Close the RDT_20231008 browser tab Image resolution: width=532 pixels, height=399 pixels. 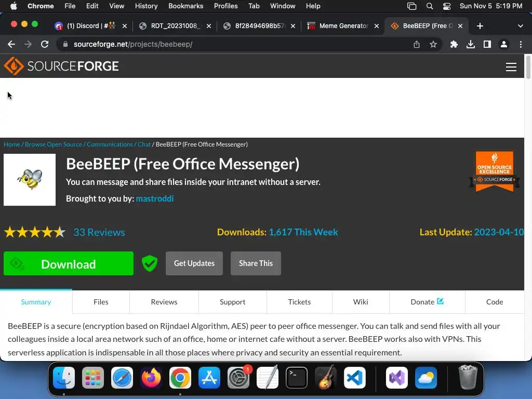click(x=209, y=26)
